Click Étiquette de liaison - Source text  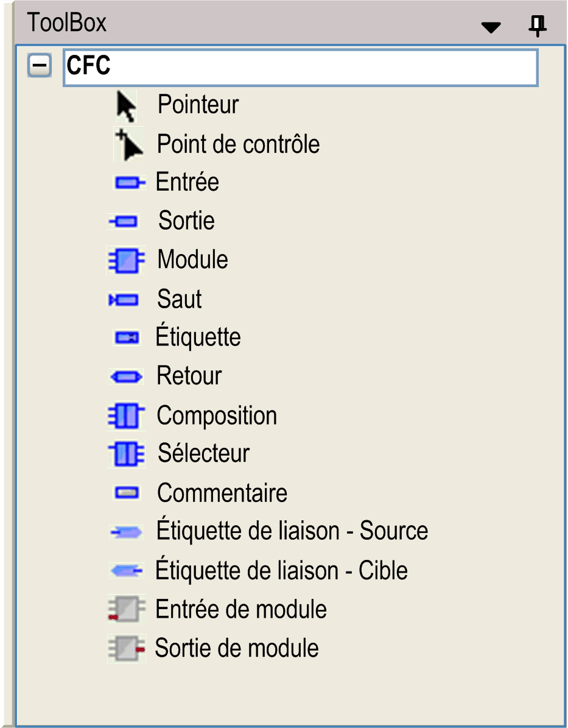(292, 531)
